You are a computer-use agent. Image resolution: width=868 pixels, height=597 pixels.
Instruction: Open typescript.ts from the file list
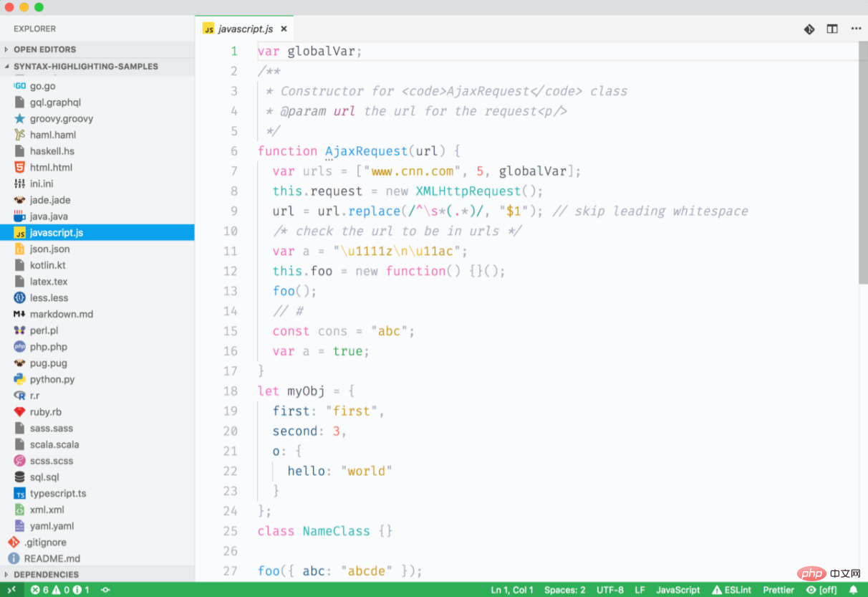57,493
